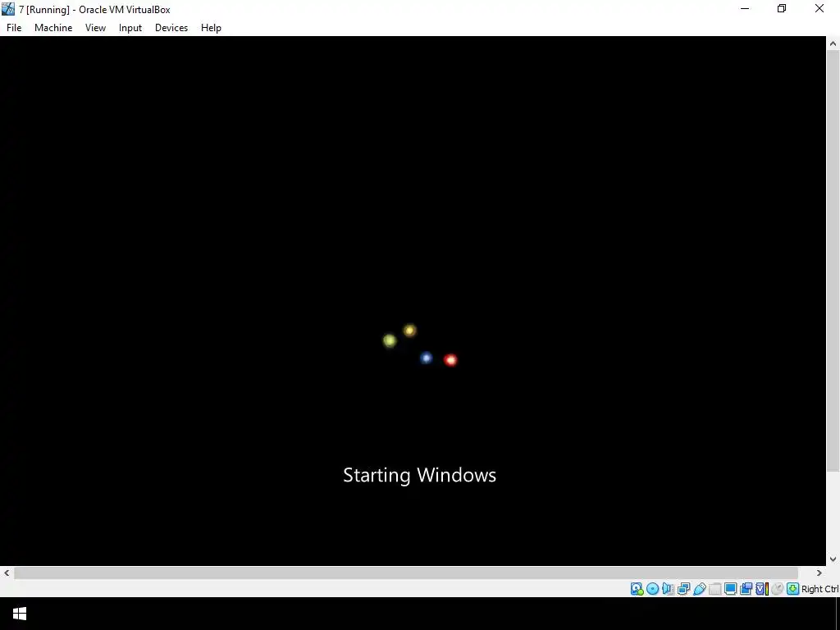Viewport: 840px width, 630px height.
Task: Open the View menu
Action: pyautogui.click(x=95, y=28)
